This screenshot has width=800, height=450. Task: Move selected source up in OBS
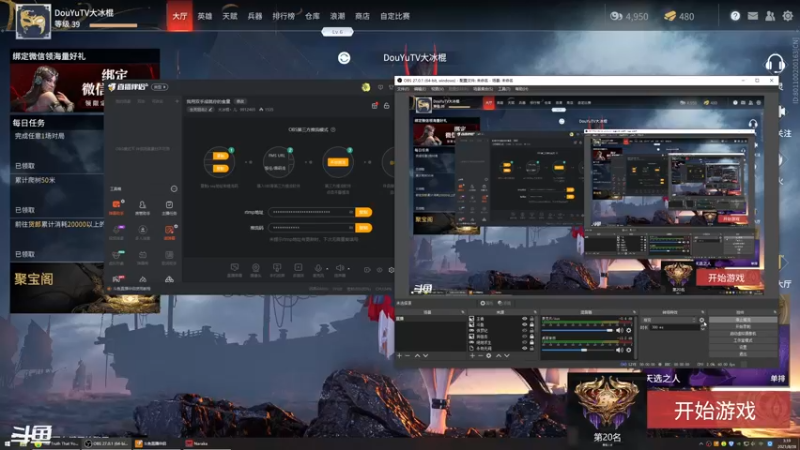coord(498,356)
